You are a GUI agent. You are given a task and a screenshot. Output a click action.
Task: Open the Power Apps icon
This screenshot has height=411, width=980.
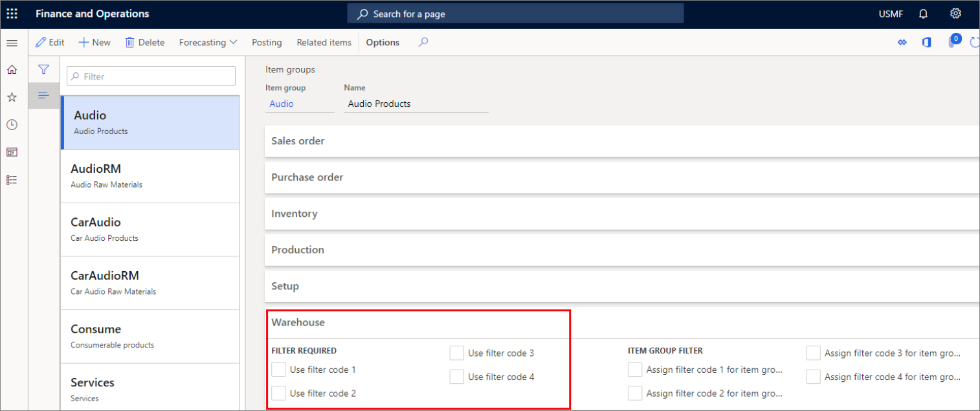tap(902, 43)
